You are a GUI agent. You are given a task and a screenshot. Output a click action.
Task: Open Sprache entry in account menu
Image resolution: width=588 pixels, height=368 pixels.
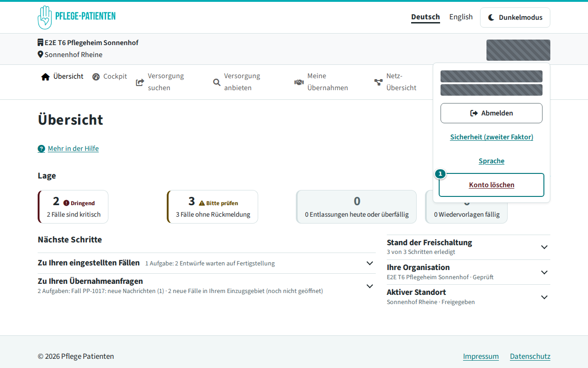pos(492,161)
